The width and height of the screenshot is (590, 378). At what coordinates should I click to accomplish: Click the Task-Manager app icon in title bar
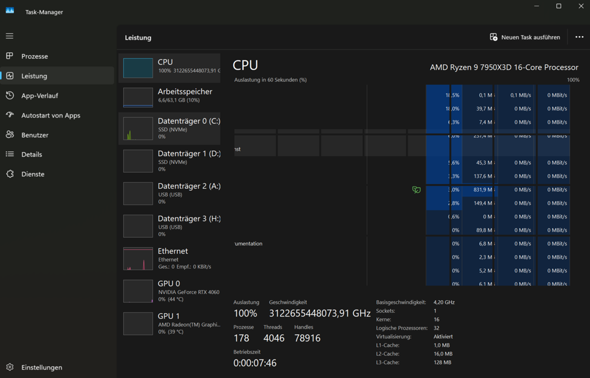coord(10,11)
